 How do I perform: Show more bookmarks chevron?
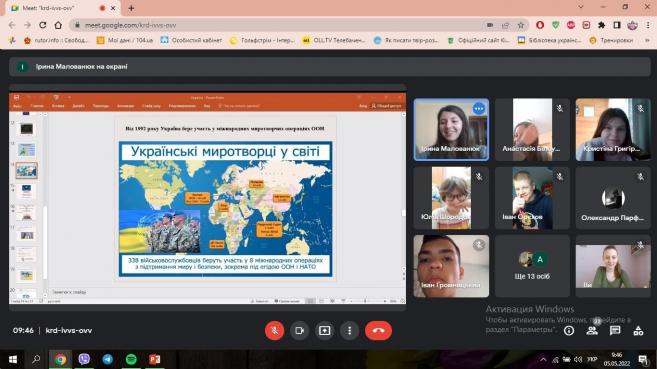pyautogui.click(x=648, y=40)
